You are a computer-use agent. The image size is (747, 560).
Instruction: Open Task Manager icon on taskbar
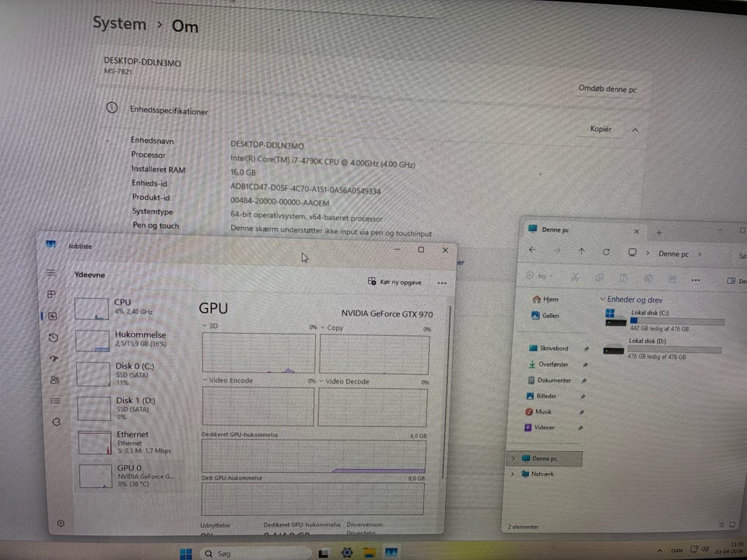[391, 552]
